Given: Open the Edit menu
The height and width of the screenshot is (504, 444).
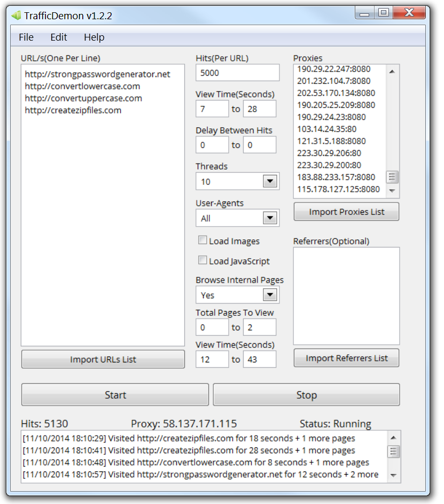Looking at the screenshot, I should [59, 37].
